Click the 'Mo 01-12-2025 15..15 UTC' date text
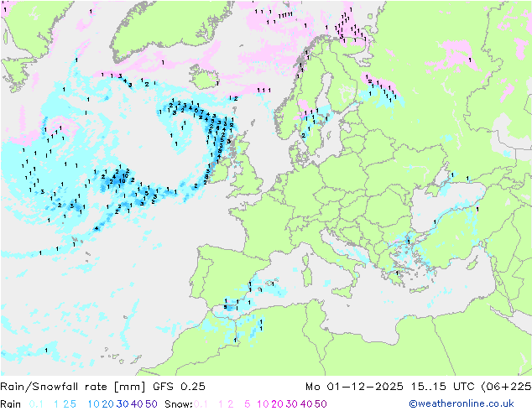532x411 pixels. click(390, 386)
